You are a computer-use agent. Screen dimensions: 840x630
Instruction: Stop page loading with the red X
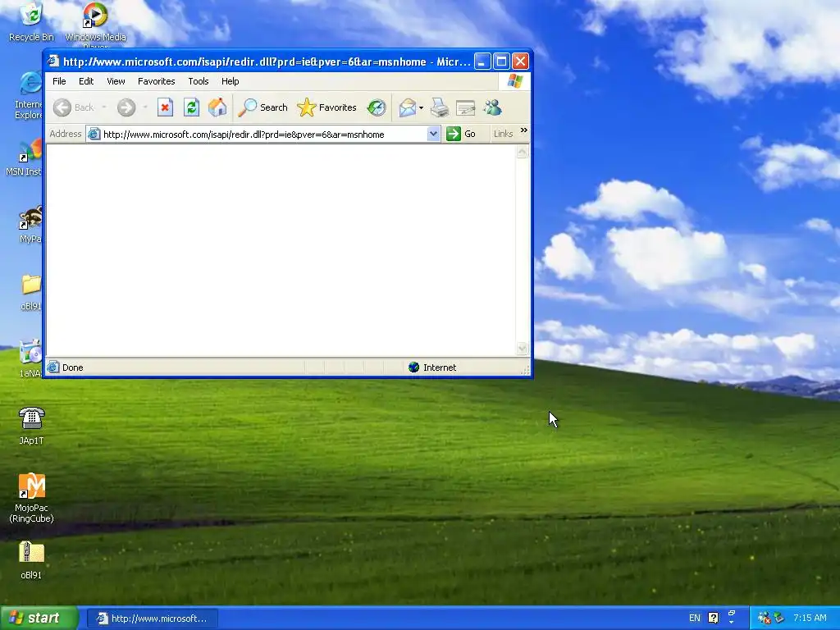click(x=165, y=107)
